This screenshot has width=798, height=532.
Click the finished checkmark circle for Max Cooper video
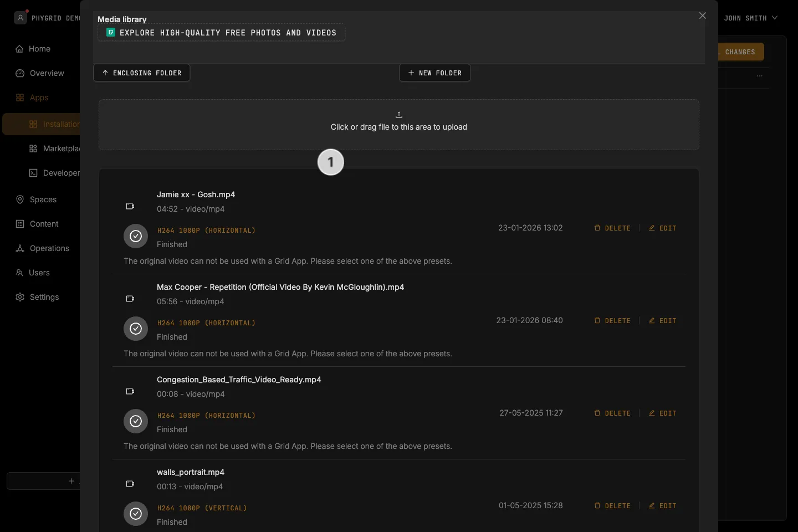(136, 329)
